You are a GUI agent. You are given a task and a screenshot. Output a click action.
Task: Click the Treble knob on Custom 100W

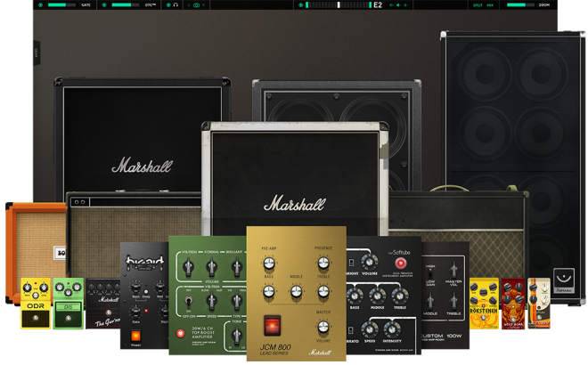pos(453,301)
